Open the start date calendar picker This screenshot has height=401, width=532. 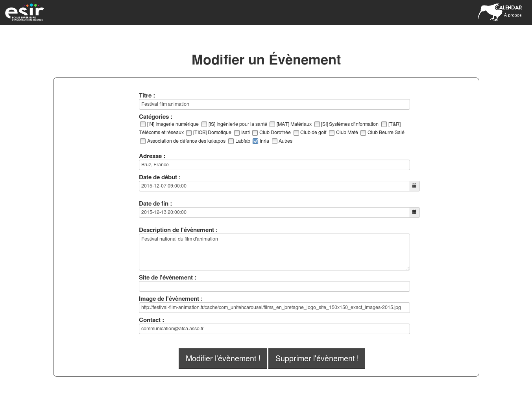tap(414, 186)
